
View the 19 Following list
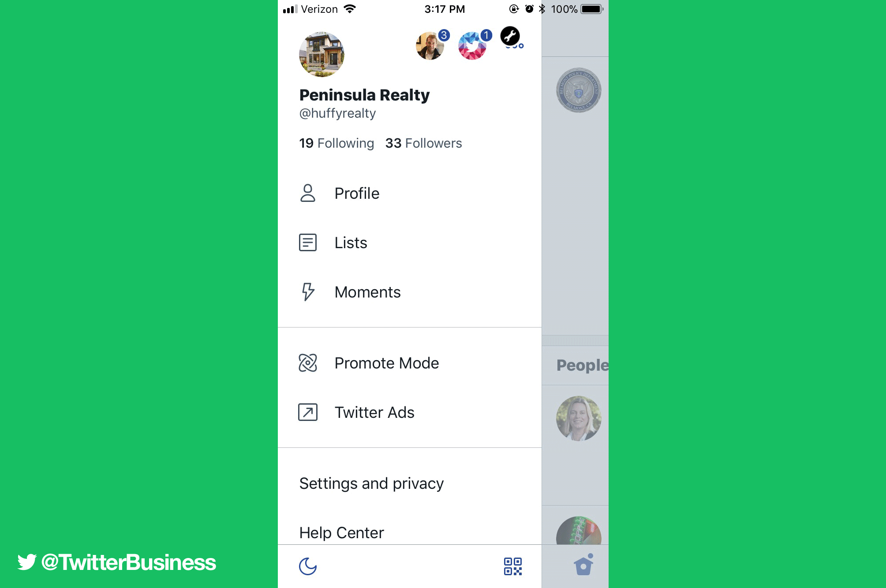[336, 143]
